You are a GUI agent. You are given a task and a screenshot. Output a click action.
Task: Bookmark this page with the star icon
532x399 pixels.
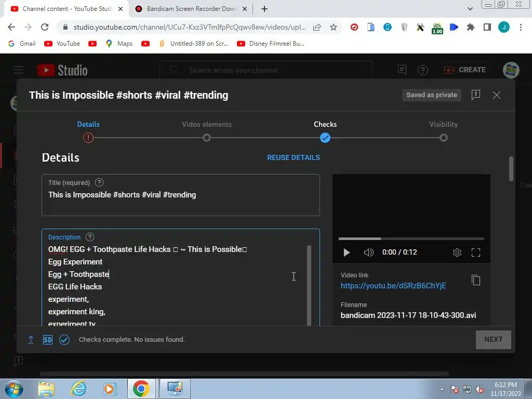click(x=334, y=27)
